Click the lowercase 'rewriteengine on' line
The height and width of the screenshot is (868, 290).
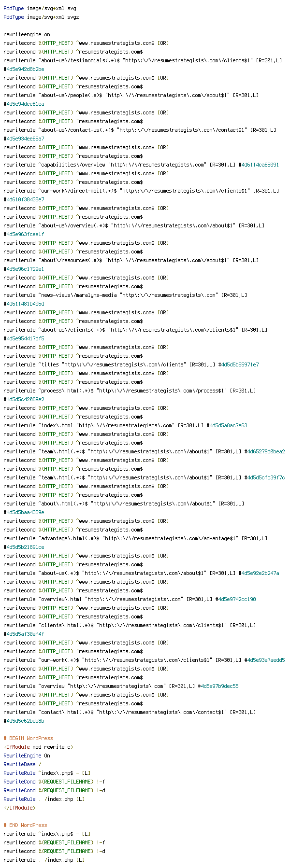pos(27,35)
